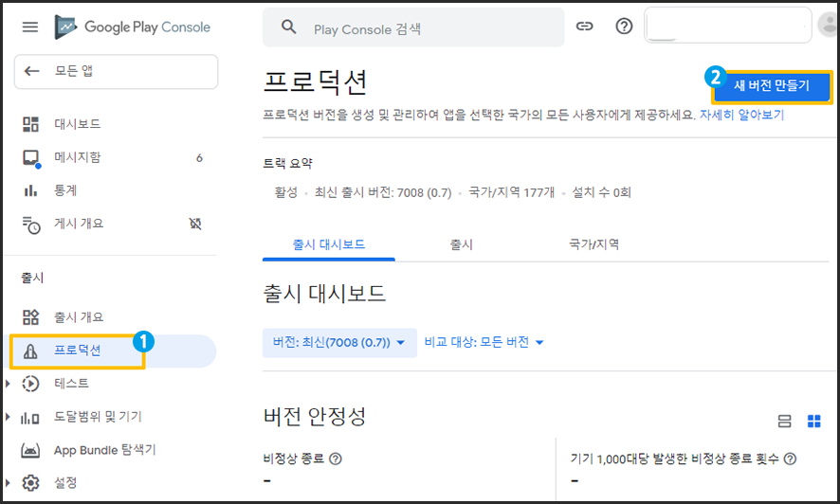Switch to the grid view layout icon
The height and width of the screenshot is (504, 840).
click(813, 422)
